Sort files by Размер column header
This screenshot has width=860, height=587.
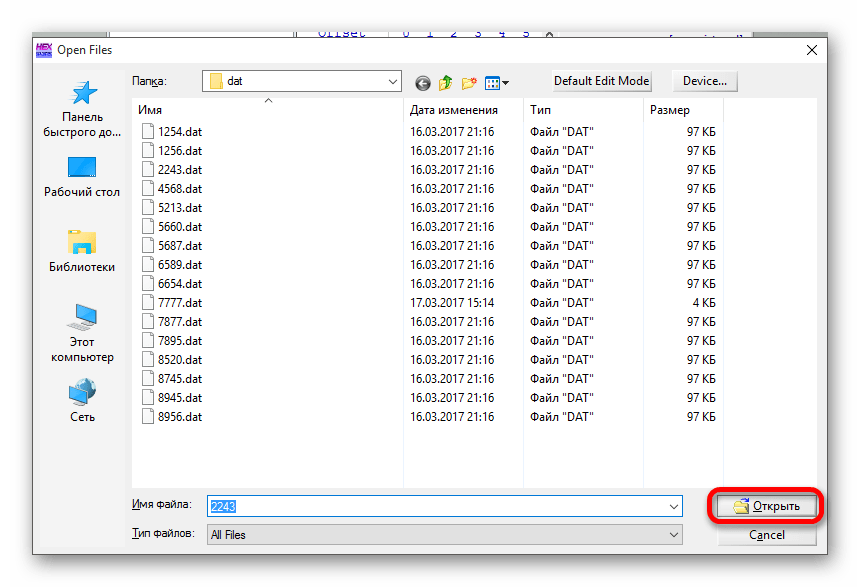pos(669,110)
